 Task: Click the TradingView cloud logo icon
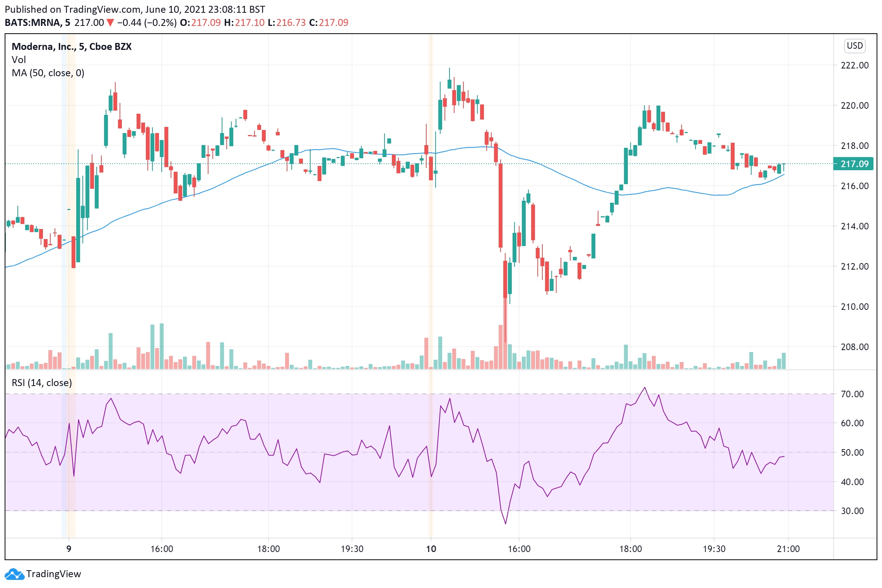(x=15, y=574)
